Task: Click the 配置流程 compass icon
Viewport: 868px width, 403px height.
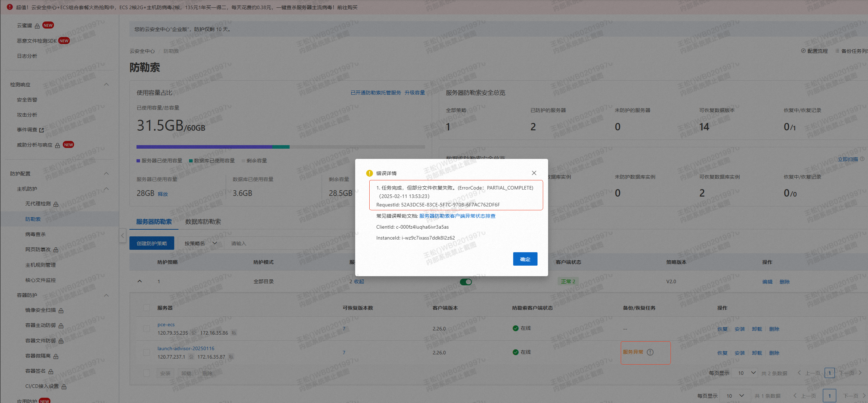Action: (803, 51)
